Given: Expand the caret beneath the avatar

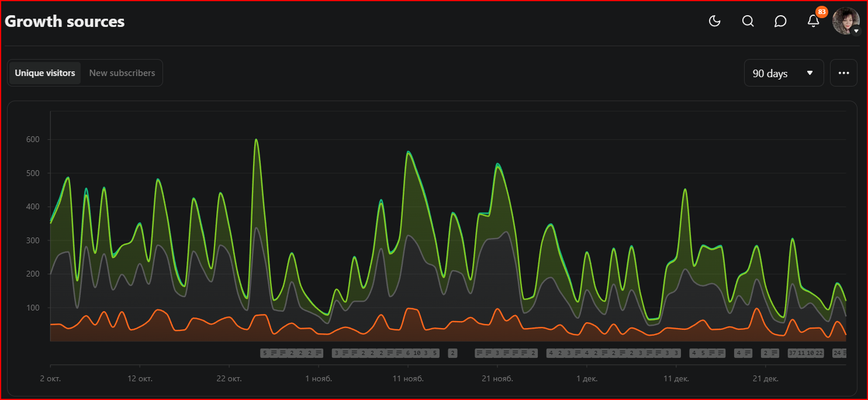Looking at the screenshot, I should click(x=856, y=30).
